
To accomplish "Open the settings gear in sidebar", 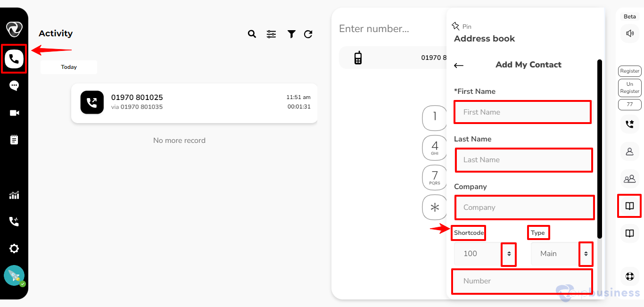I will pyautogui.click(x=14, y=249).
